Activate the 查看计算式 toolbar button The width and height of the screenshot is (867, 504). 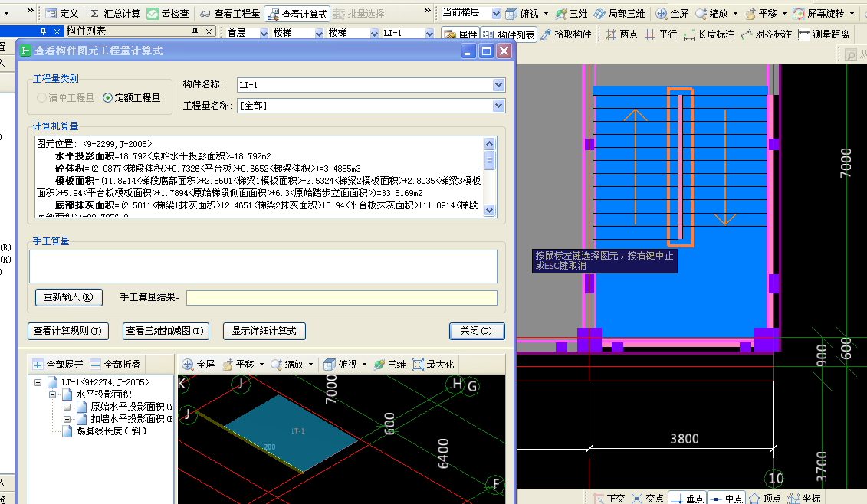297,13
